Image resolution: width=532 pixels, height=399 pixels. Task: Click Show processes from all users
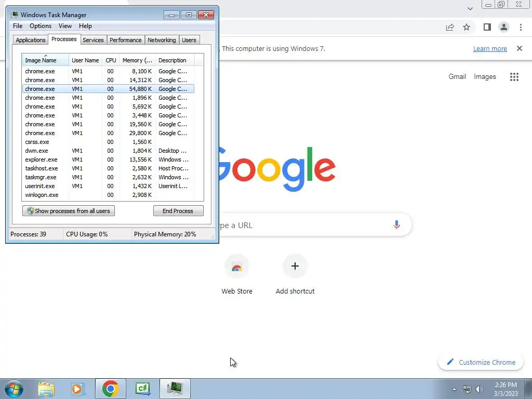click(69, 211)
